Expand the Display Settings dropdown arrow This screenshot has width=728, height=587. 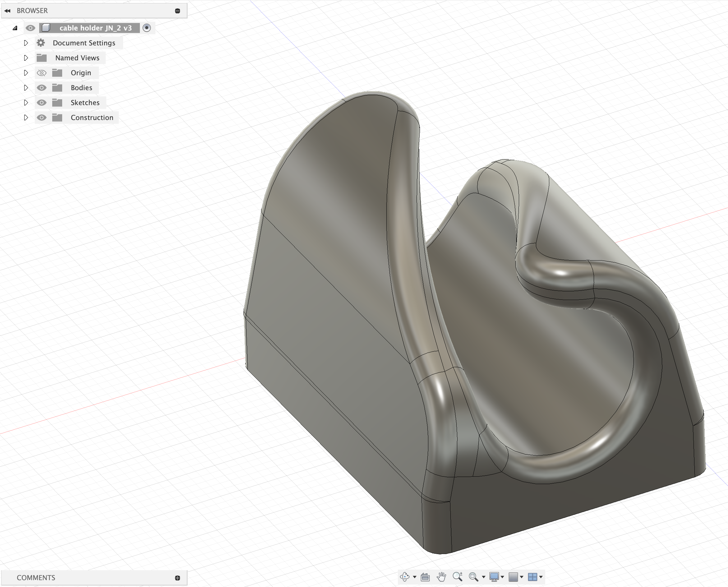coord(502,577)
